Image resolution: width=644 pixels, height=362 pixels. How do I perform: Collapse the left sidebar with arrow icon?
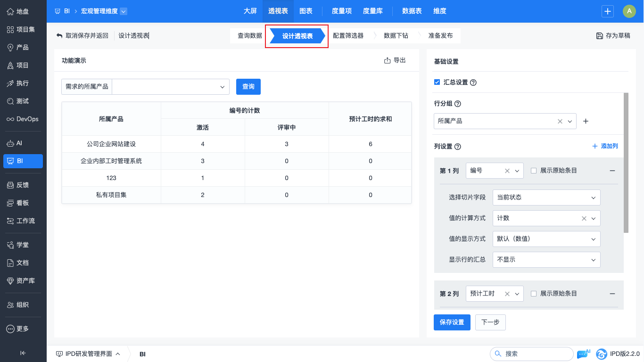tap(23, 353)
